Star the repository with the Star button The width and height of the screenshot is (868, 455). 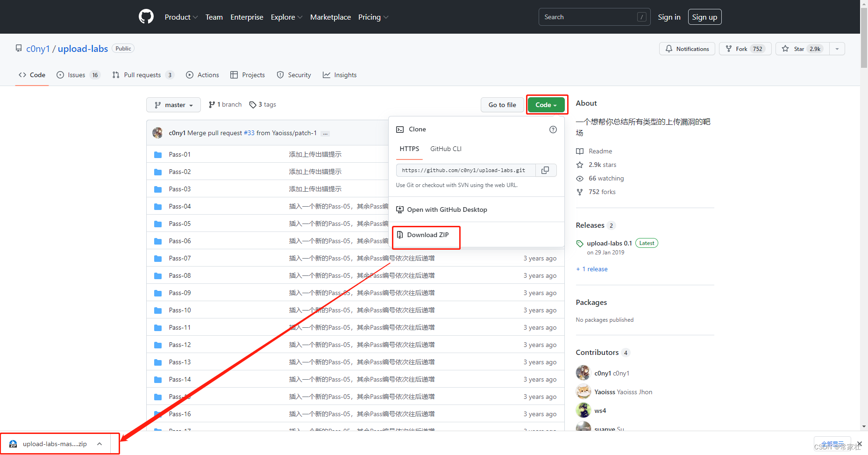click(x=802, y=49)
